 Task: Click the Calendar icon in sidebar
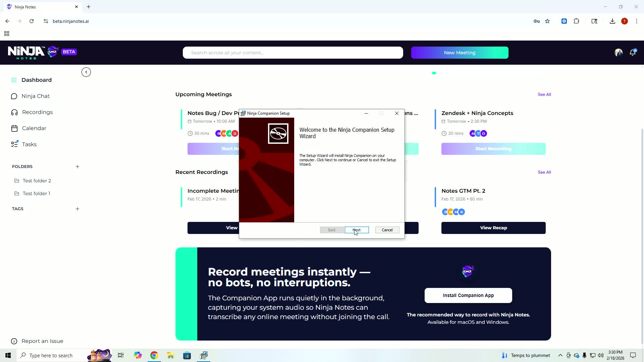(14, 128)
